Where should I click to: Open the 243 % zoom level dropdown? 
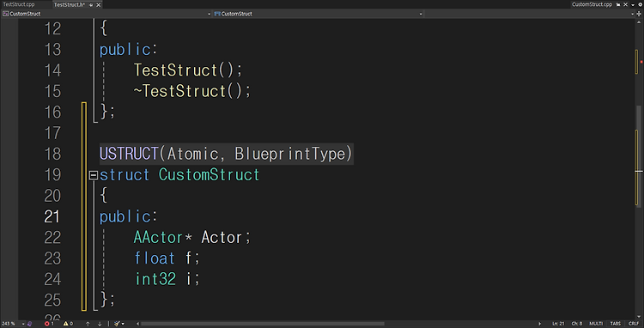click(13, 324)
